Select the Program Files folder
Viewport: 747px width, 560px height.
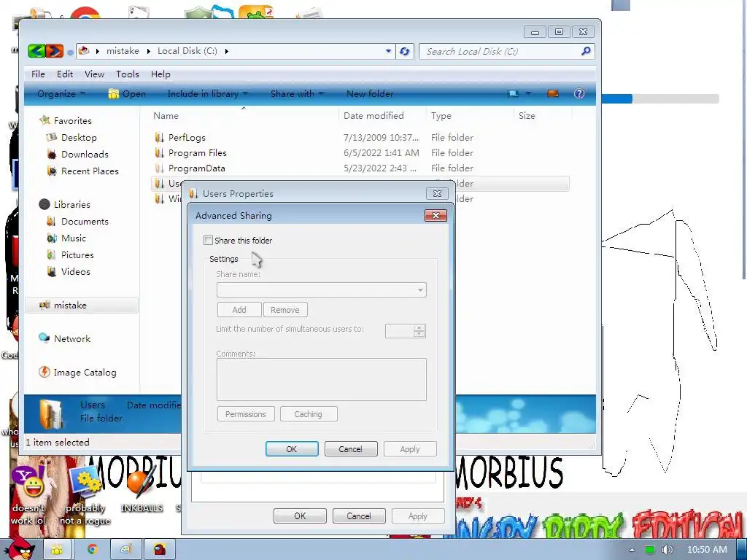[197, 153]
